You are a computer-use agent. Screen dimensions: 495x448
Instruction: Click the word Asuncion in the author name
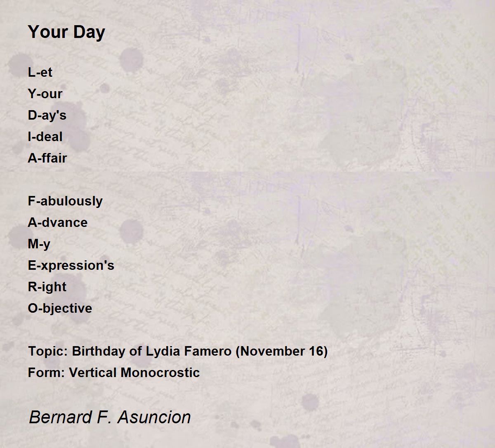click(x=154, y=417)
